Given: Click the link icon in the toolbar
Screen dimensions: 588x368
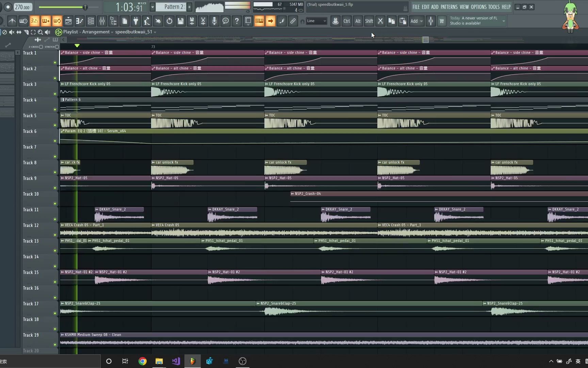Looking at the screenshot, I should tap(293, 21).
